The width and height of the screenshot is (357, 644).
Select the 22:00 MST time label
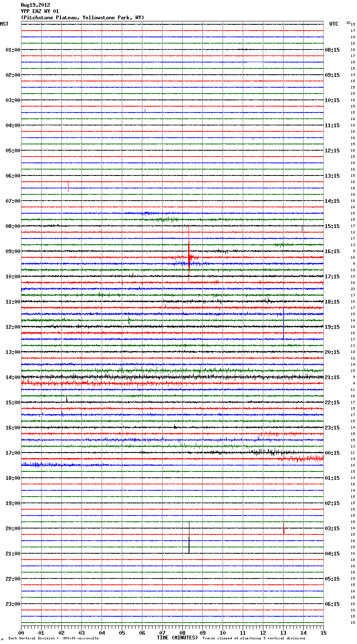click(13, 579)
